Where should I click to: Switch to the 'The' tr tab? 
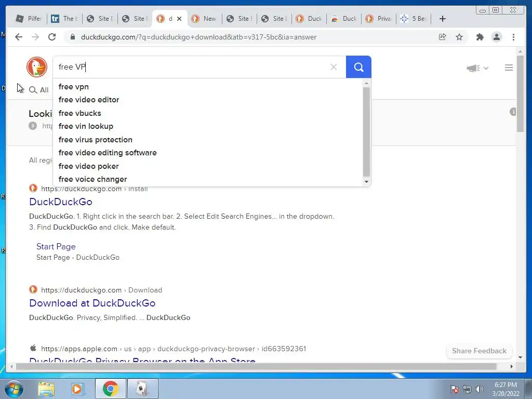click(64, 19)
